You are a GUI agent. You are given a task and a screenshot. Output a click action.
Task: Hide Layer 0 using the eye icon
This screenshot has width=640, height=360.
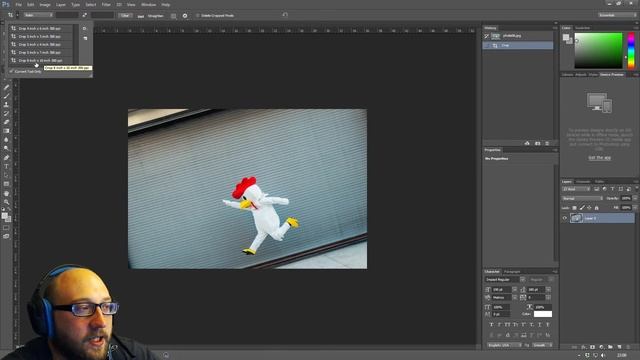click(565, 218)
